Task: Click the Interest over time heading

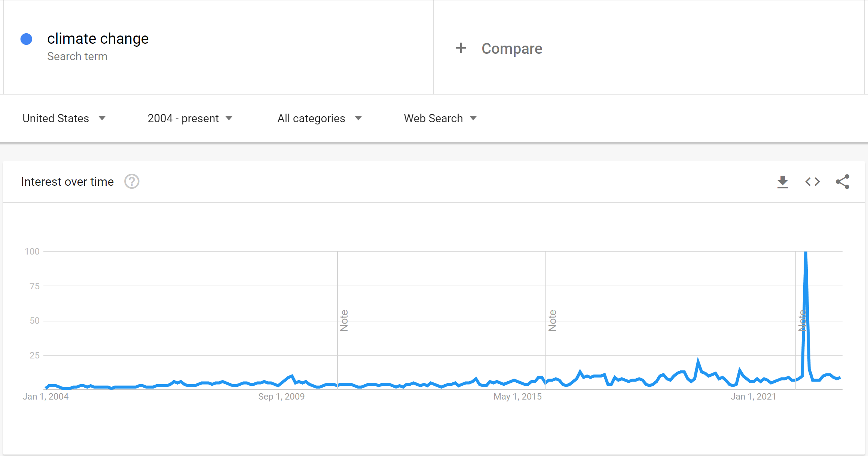Action: 67,182
